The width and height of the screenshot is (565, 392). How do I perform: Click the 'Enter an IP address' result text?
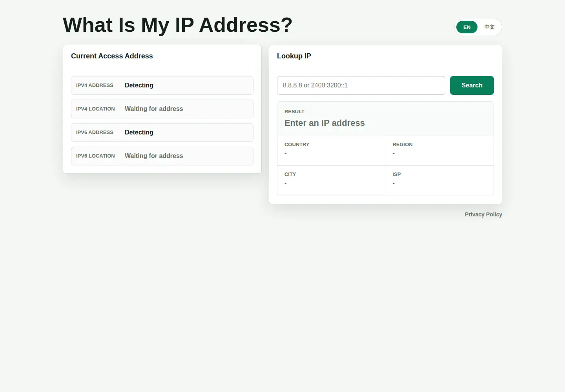tap(324, 123)
